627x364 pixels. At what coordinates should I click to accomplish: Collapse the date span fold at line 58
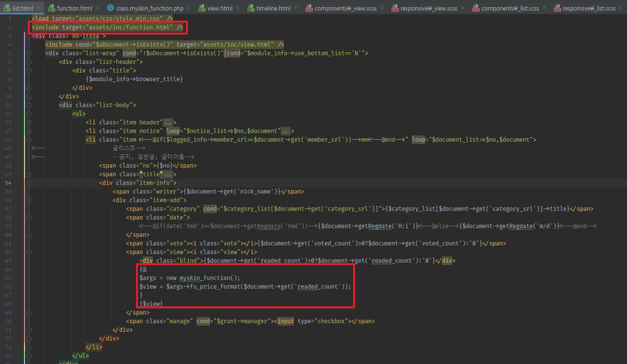(x=29, y=218)
